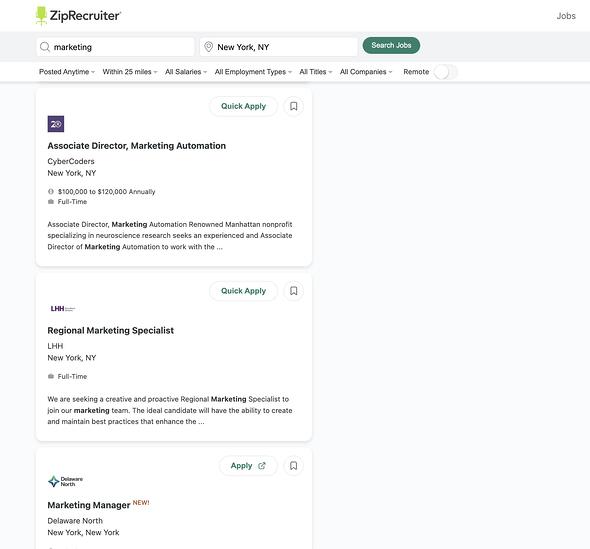This screenshot has width=590, height=549.
Task: Open the Jobs menu item
Action: pos(566,16)
